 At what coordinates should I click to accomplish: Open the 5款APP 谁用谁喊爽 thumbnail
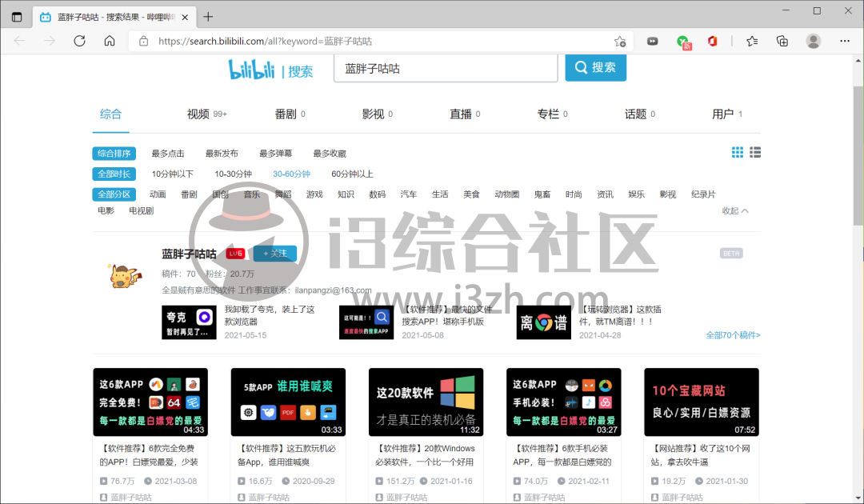click(288, 402)
